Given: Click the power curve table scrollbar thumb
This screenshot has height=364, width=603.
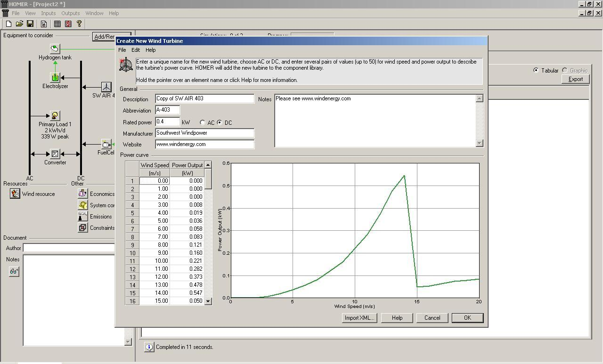Looking at the screenshot, I should click(x=208, y=179).
